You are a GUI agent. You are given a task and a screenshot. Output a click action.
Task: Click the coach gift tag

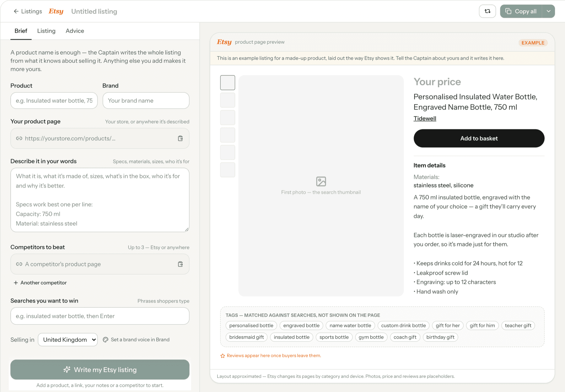pyautogui.click(x=405, y=337)
